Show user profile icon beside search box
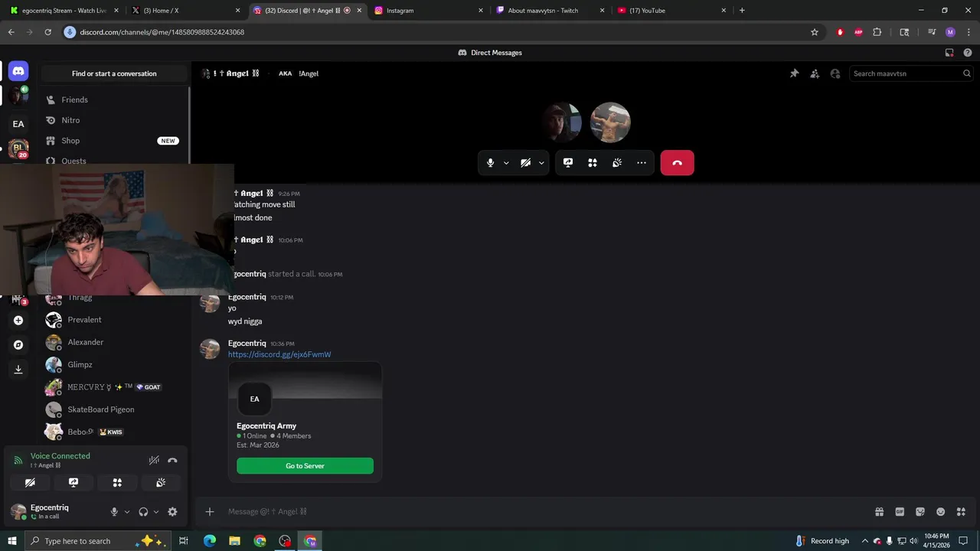This screenshot has width=980, height=551. [x=835, y=73]
